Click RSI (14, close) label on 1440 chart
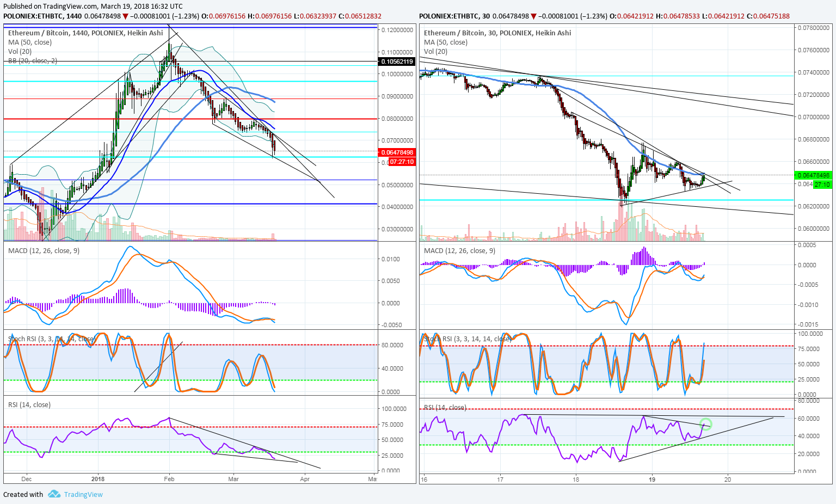 pos(29,404)
